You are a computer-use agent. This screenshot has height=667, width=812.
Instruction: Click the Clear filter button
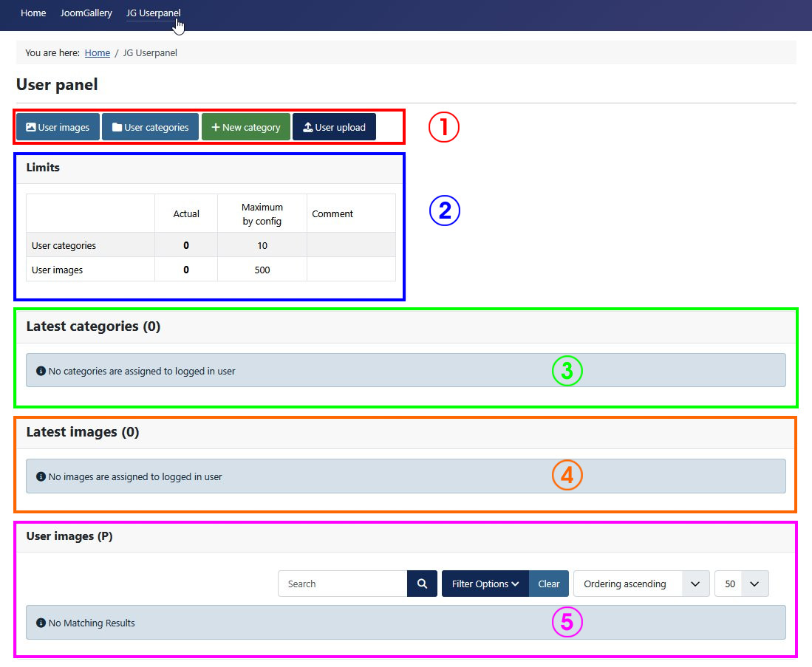(x=549, y=584)
